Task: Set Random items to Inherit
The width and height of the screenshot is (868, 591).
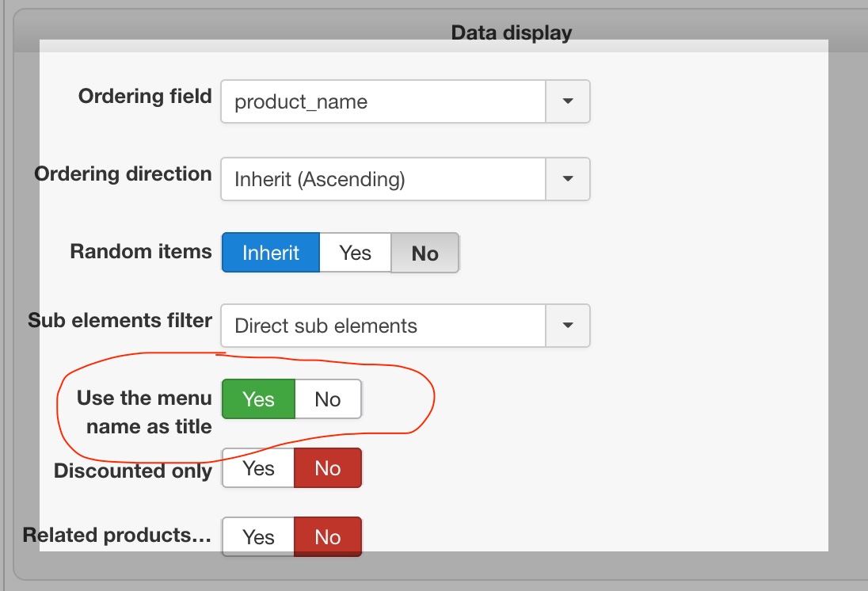Action: click(271, 253)
